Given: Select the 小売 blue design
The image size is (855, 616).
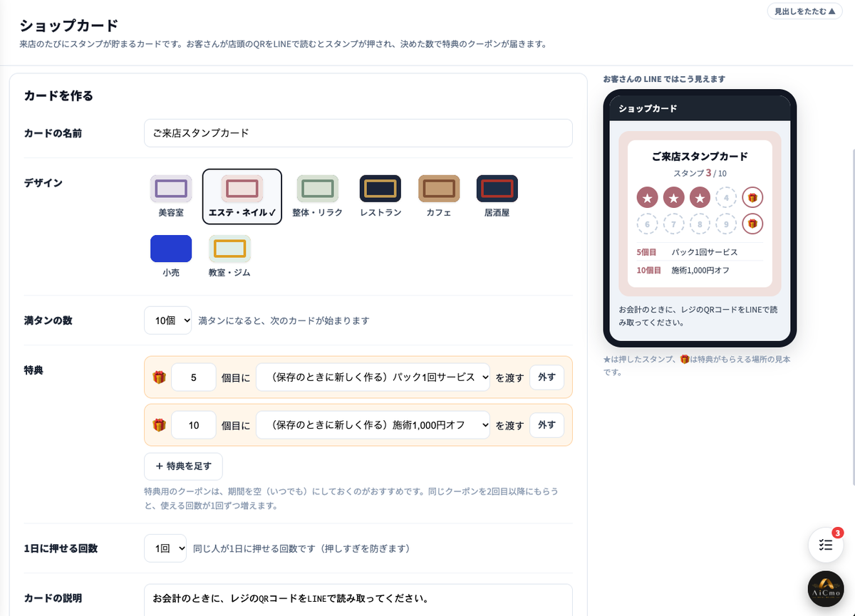Looking at the screenshot, I should [x=171, y=256].
